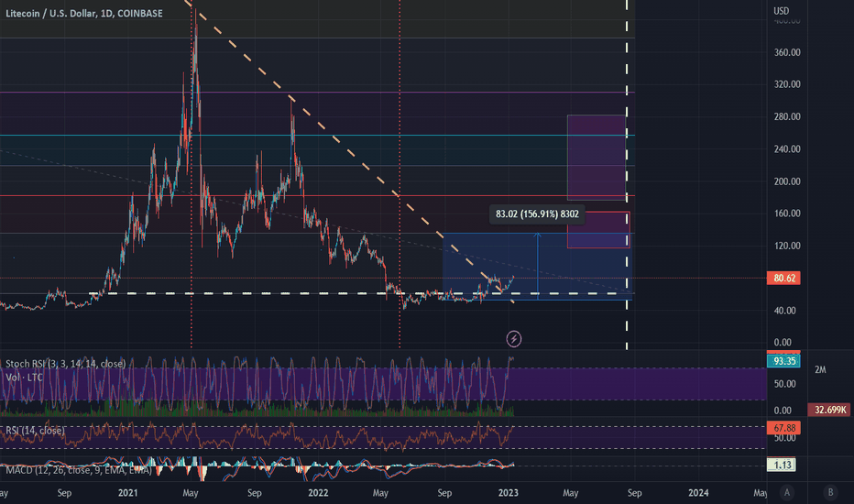Click the 200.00 price axis label

[x=787, y=181]
